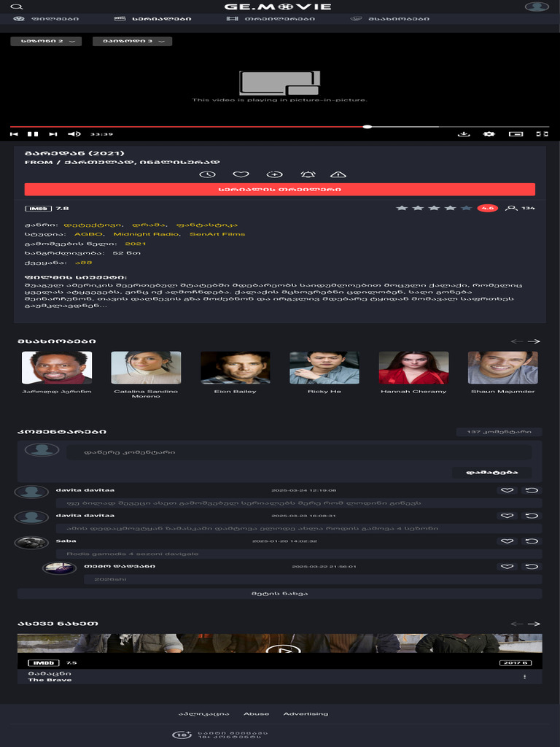Expand the სეზონი 2 season dropdown
The width and height of the screenshot is (560, 747).
tap(46, 41)
